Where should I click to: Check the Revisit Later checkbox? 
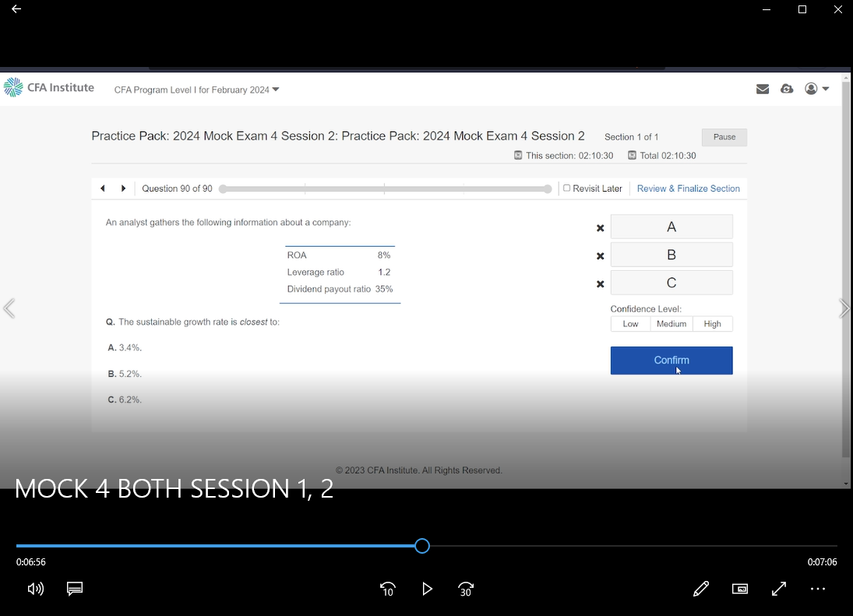point(567,188)
